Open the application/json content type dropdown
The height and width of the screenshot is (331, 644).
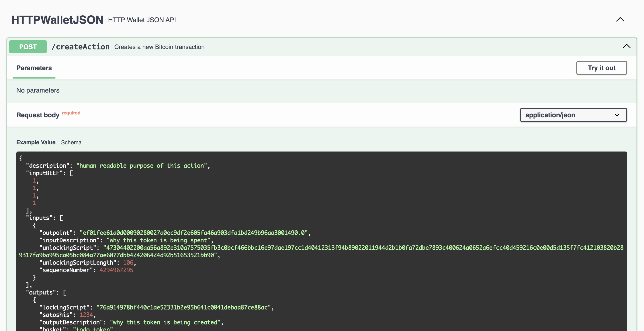(x=573, y=115)
